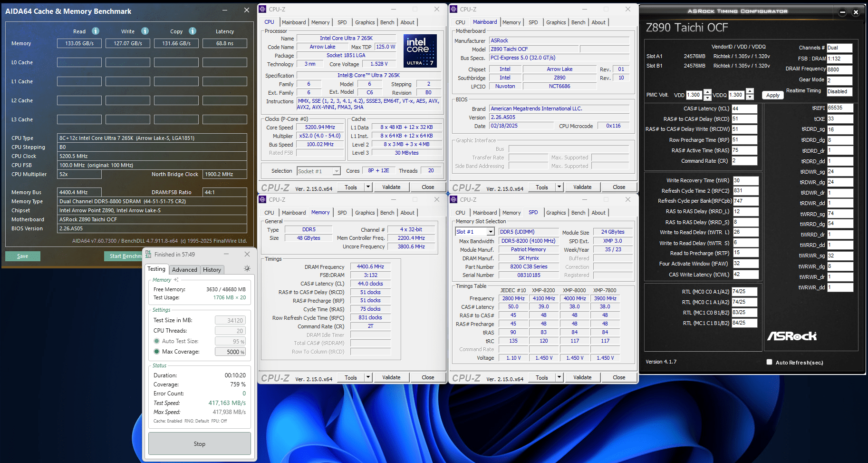Click the CAS# Latency (tCL) input field

(x=744, y=108)
